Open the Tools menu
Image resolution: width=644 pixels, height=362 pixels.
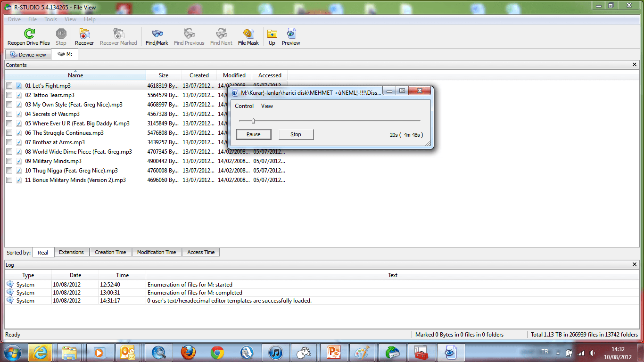coord(50,19)
